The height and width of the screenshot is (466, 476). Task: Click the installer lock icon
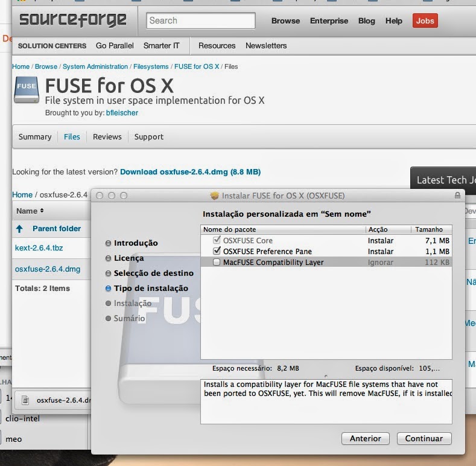[457, 196]
